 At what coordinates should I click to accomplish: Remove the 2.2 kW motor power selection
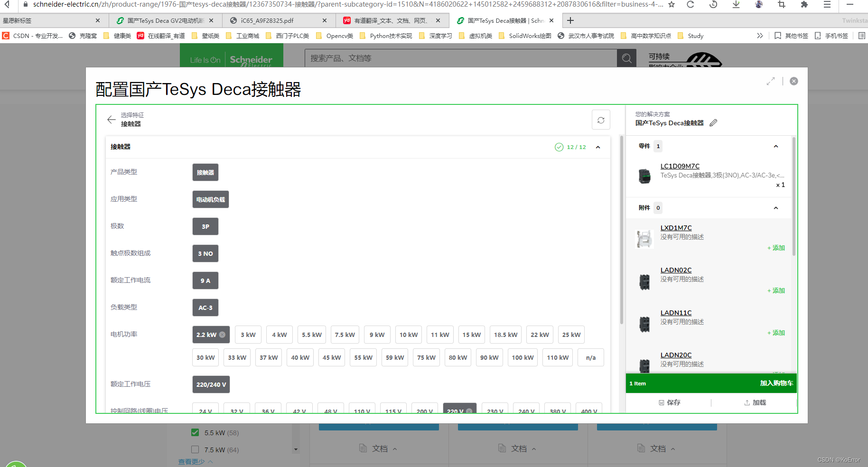click(x=222, y=335)
